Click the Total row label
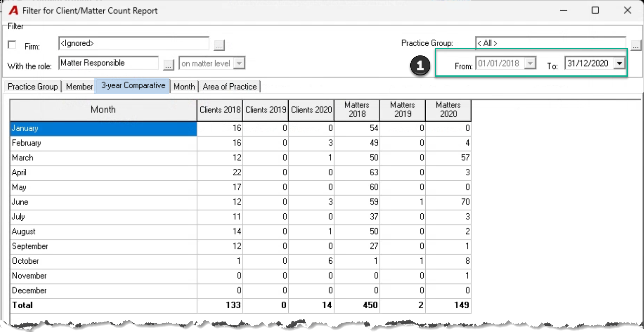The image size is (644, 332). coord(22,305)
